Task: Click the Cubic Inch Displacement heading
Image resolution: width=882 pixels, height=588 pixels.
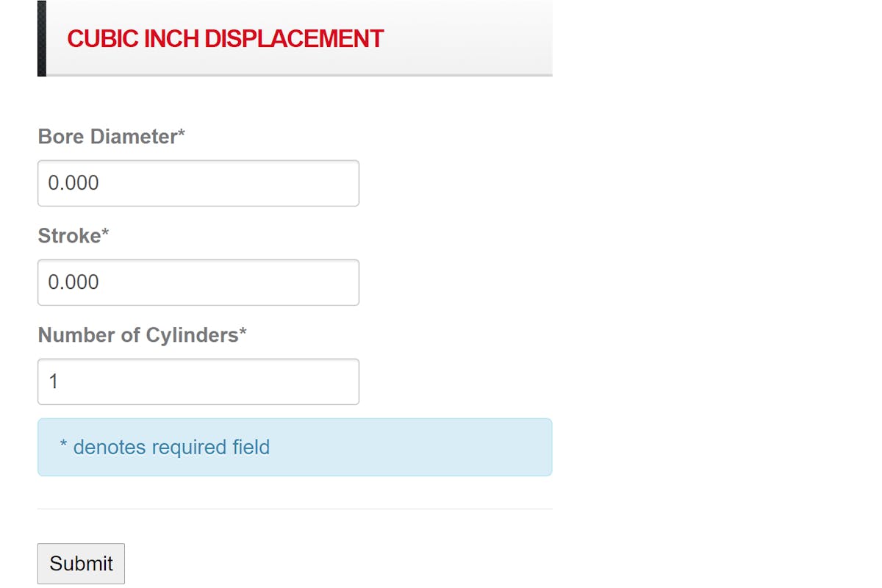Action: point(225,38)
